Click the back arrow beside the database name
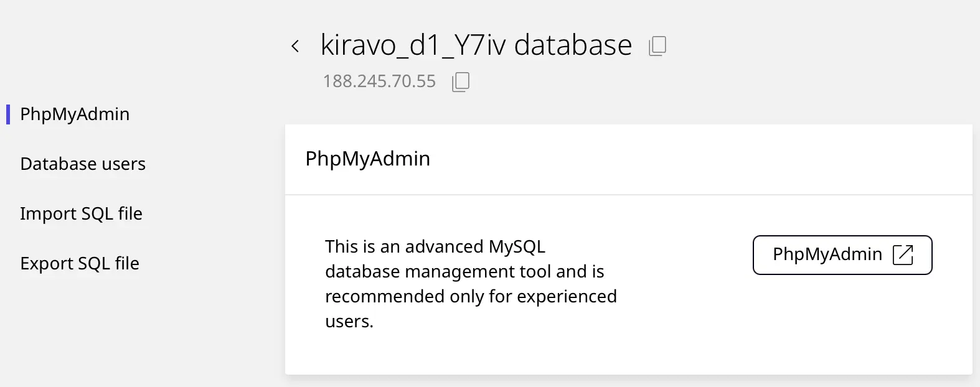 coord(295,45)
